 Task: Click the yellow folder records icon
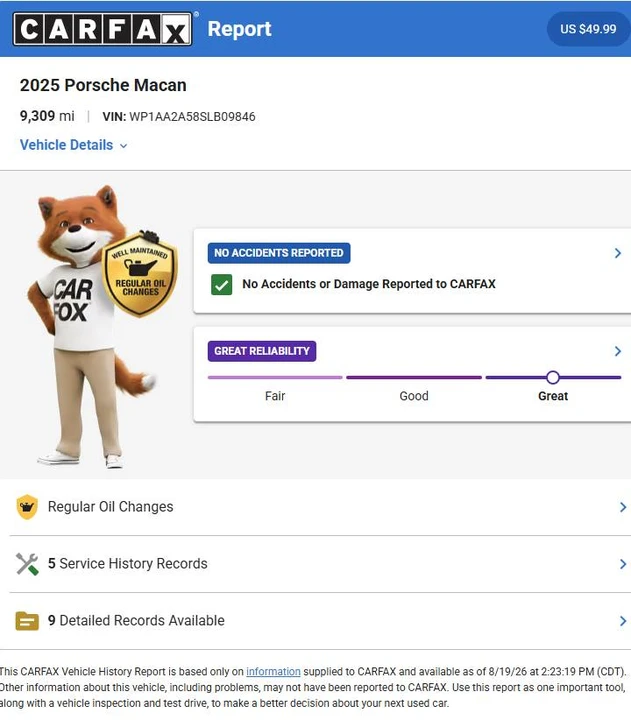point(27,621)
